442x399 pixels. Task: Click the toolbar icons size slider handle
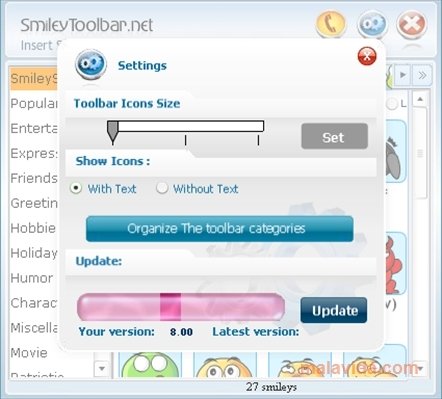click(112, 132)
